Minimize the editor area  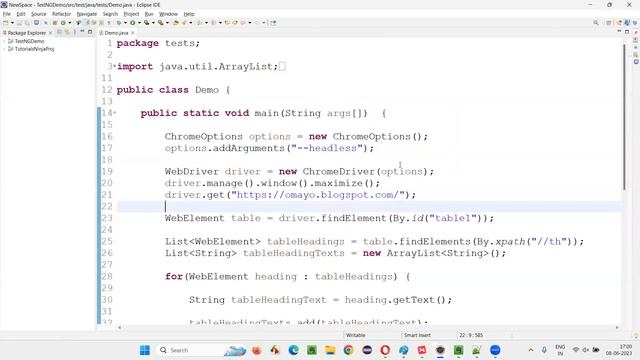pos(619,32)
